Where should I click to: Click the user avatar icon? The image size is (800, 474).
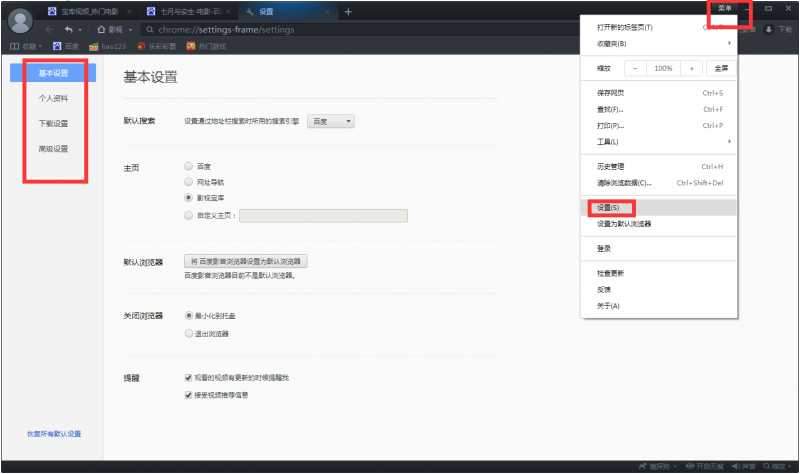[x=20, y=21]
